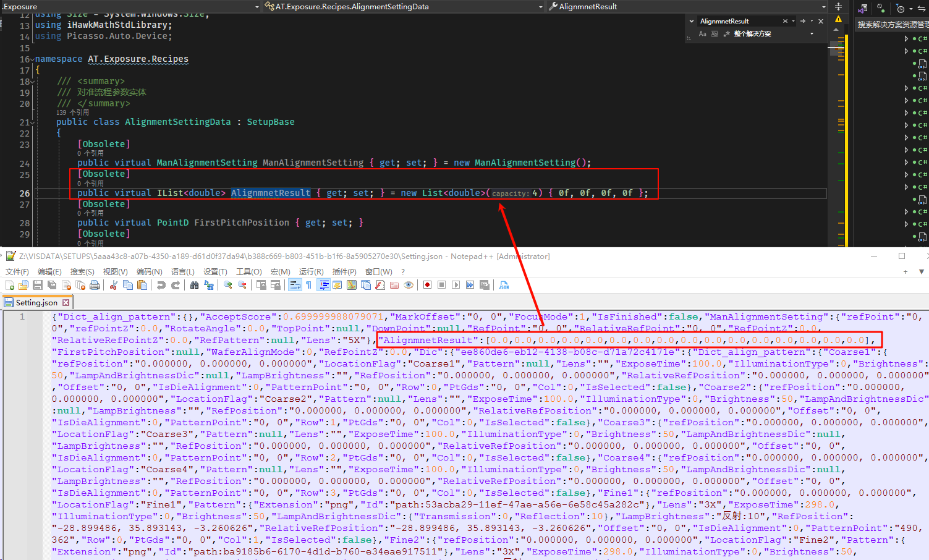Click the Save All icon in Notepad++
This screenshot has height=560, width=929.
(x=52, y=285)
